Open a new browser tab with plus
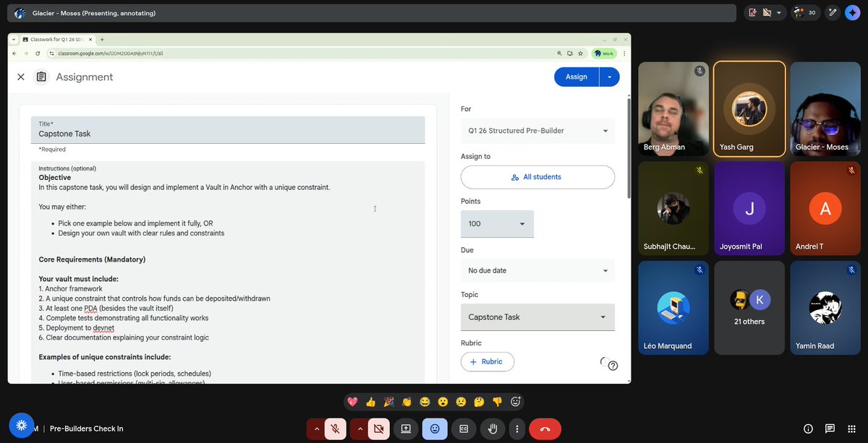Viewport: 868px width, 443px height. [102, 39]
